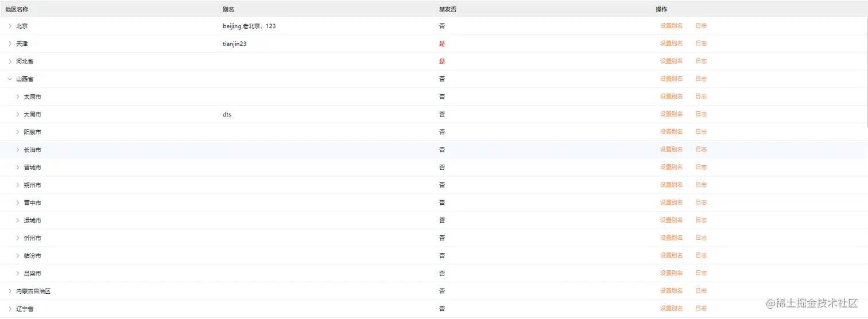
Task: Expand the 天津 row chevron
Action: 10,44
